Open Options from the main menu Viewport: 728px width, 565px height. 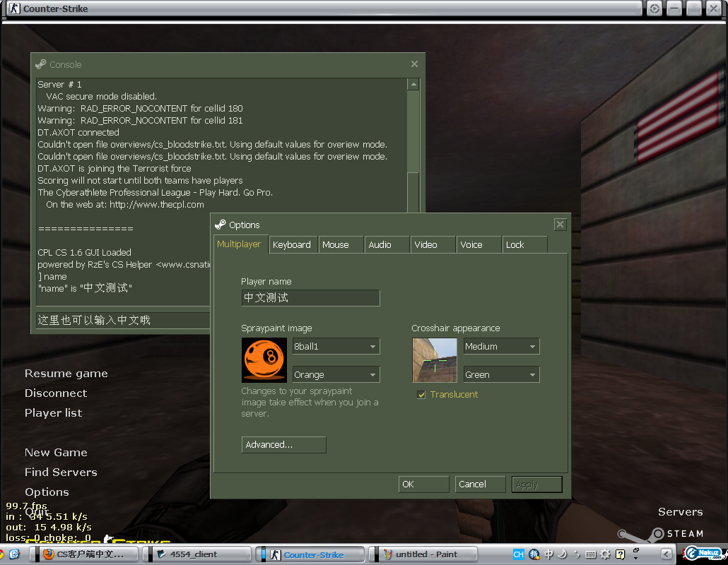47,492
